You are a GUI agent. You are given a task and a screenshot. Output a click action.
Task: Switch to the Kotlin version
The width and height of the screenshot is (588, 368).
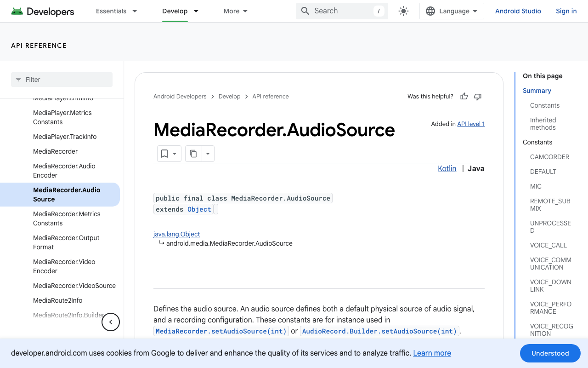coord(447,168)
